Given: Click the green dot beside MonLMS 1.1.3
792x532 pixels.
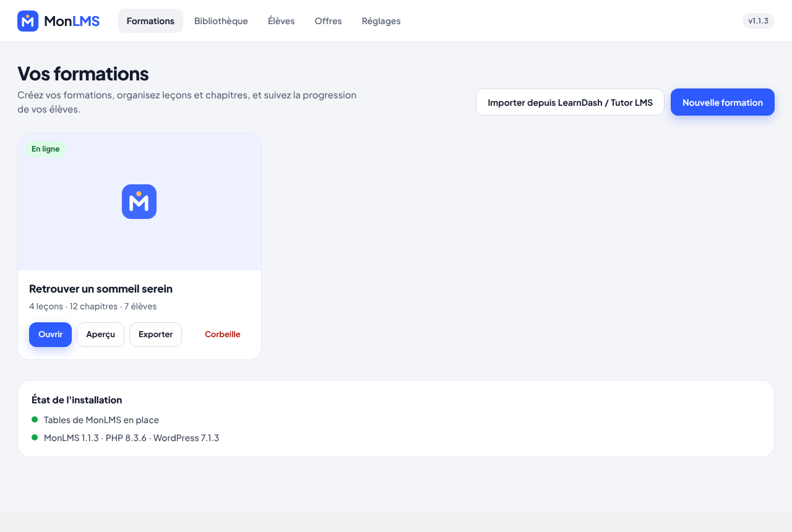Looking at the screenshot, I should click(35, 437).
